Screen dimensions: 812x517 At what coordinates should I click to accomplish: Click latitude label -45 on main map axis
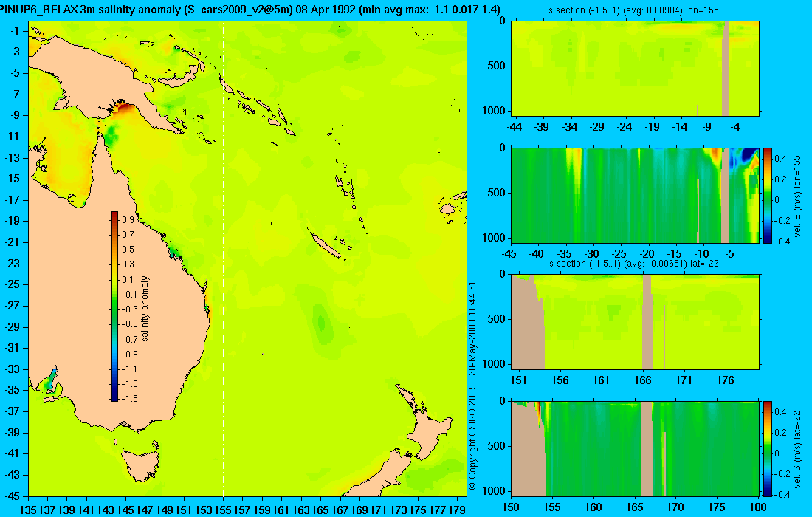coord(12,496)
